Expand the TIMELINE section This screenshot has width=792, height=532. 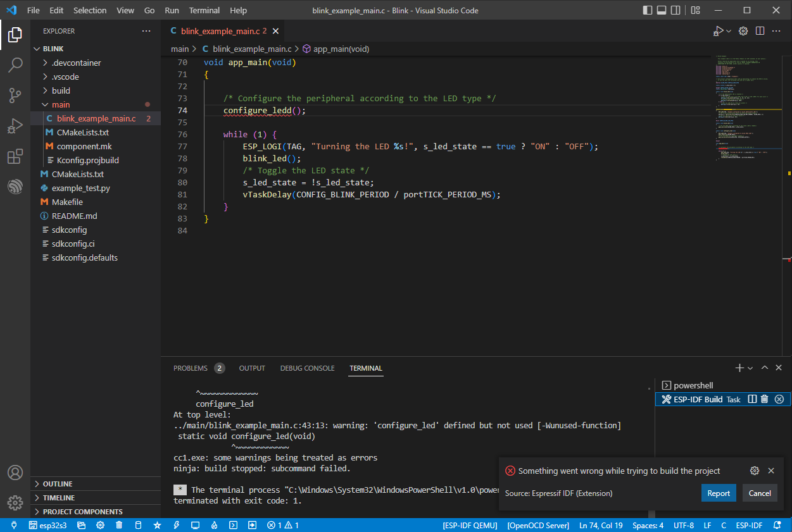(95, 498)
